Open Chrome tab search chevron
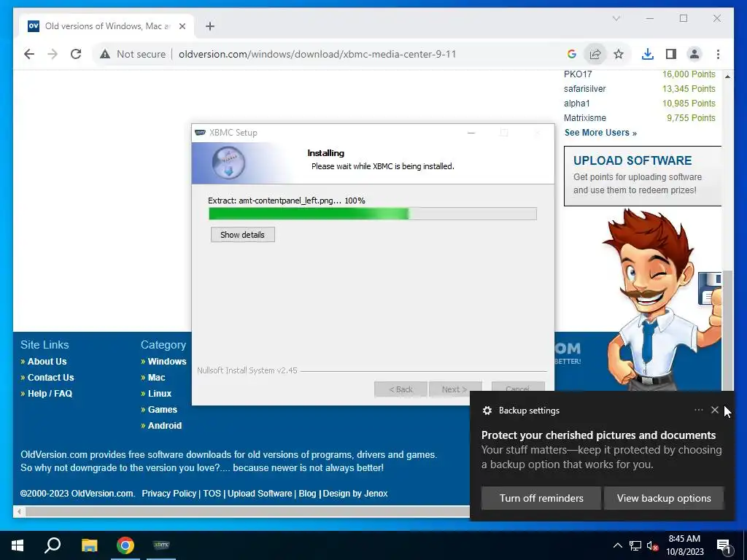747x560 pixels. coord(616,18)
